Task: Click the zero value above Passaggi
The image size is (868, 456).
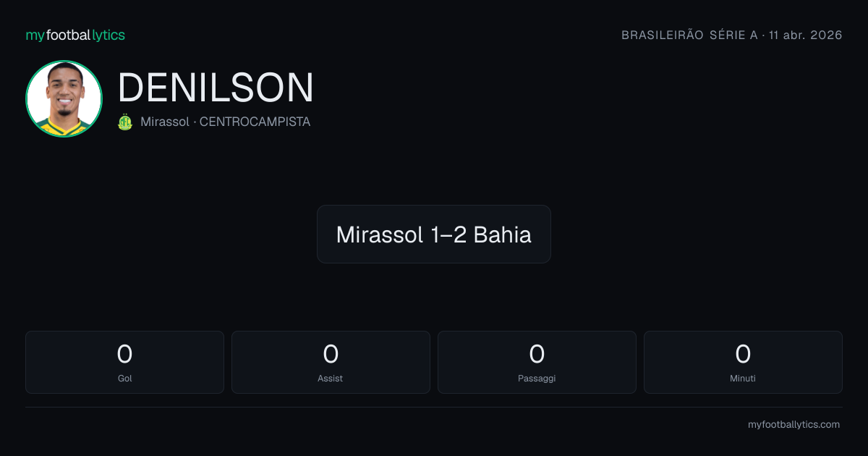Action: pos(537,354)
